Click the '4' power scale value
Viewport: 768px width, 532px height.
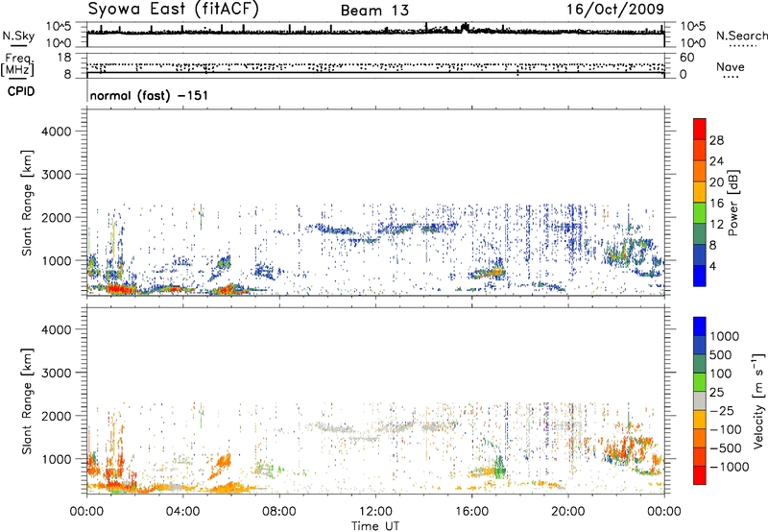[x=712, y=267]
